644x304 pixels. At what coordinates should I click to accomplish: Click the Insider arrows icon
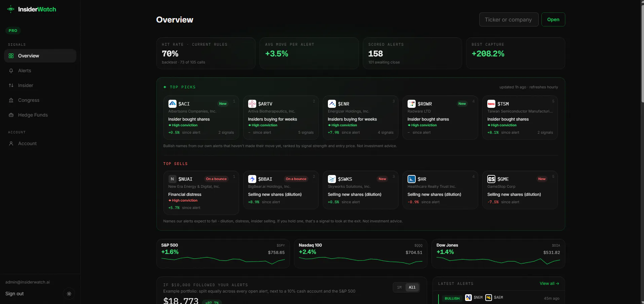point(11,85)
